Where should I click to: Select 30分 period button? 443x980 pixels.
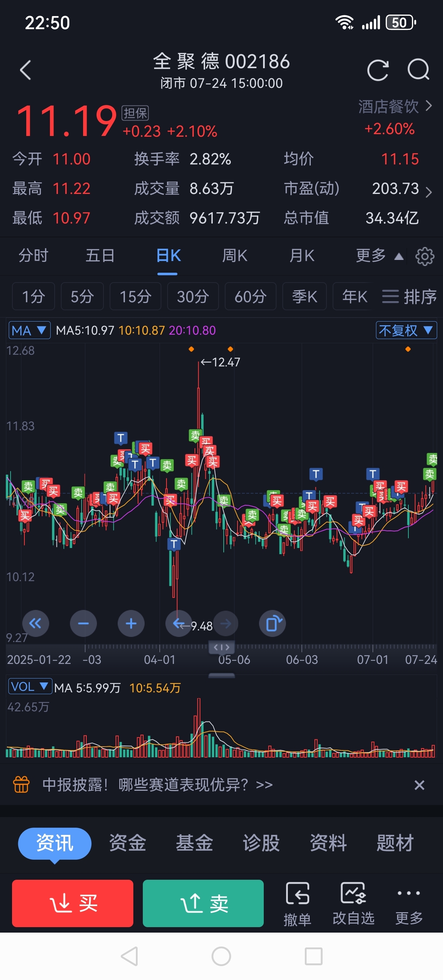[193, 296]
